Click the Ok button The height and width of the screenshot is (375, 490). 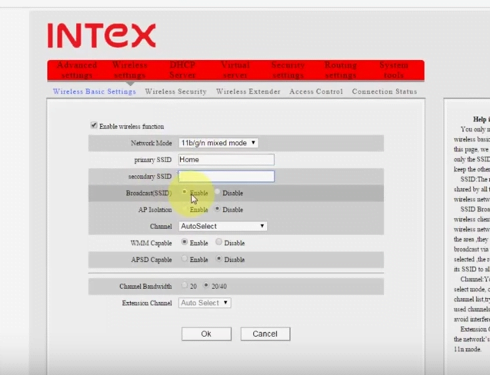(x=206, y=334)
